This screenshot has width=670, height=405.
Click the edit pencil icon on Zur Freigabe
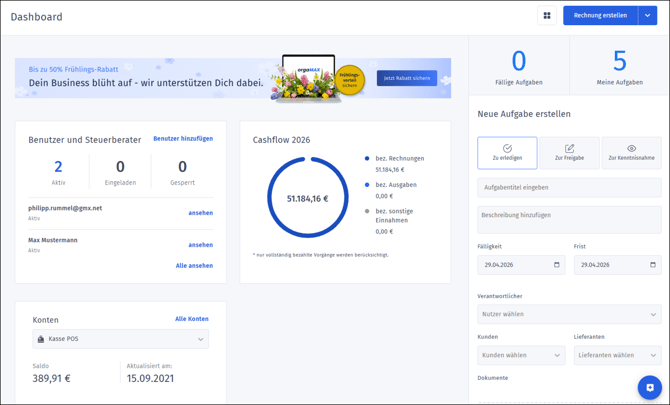click(569, 148)
